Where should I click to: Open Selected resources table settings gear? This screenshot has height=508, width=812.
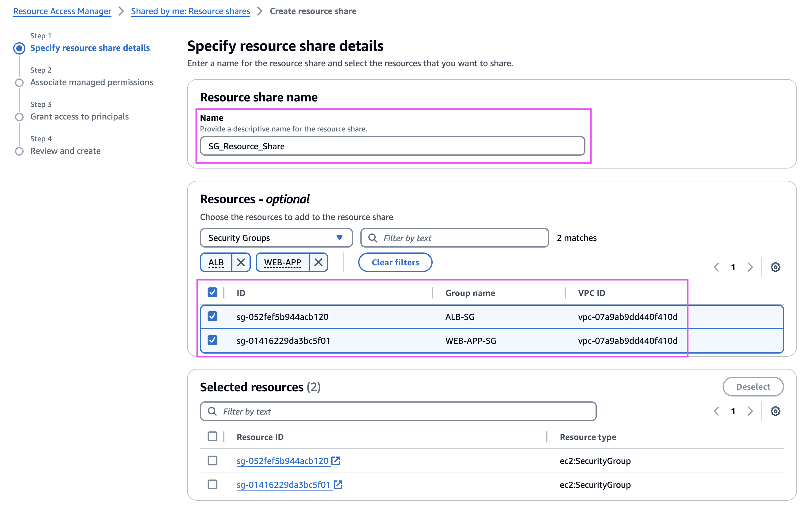click(775, 411)
